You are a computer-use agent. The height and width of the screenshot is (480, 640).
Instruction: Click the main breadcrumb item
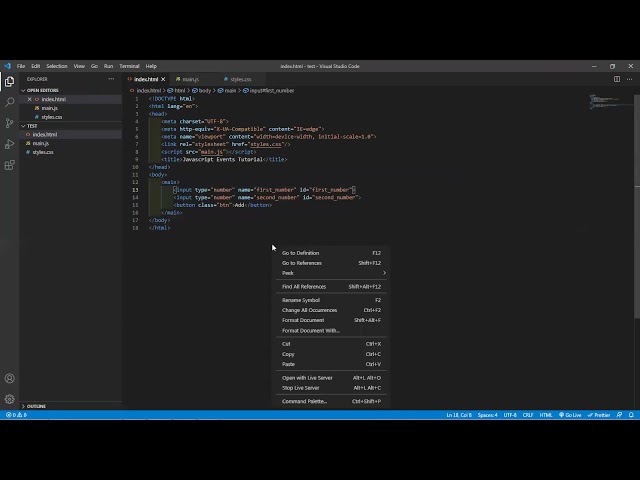coord(227,91)
